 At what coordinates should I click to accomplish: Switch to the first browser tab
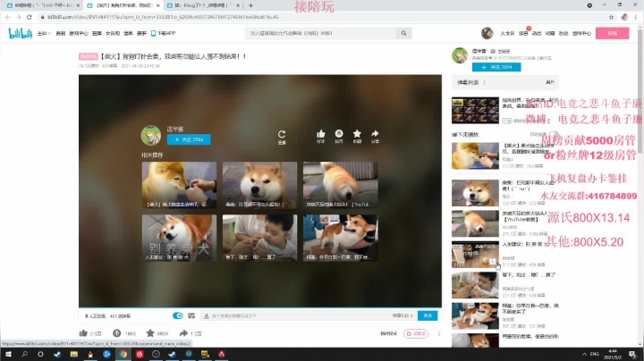43,5
